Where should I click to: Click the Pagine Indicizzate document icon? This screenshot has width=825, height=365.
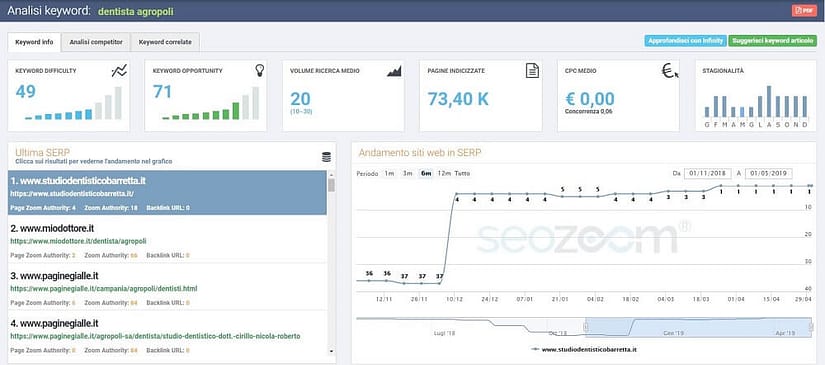pyautogui.click(x=532, y=70)
